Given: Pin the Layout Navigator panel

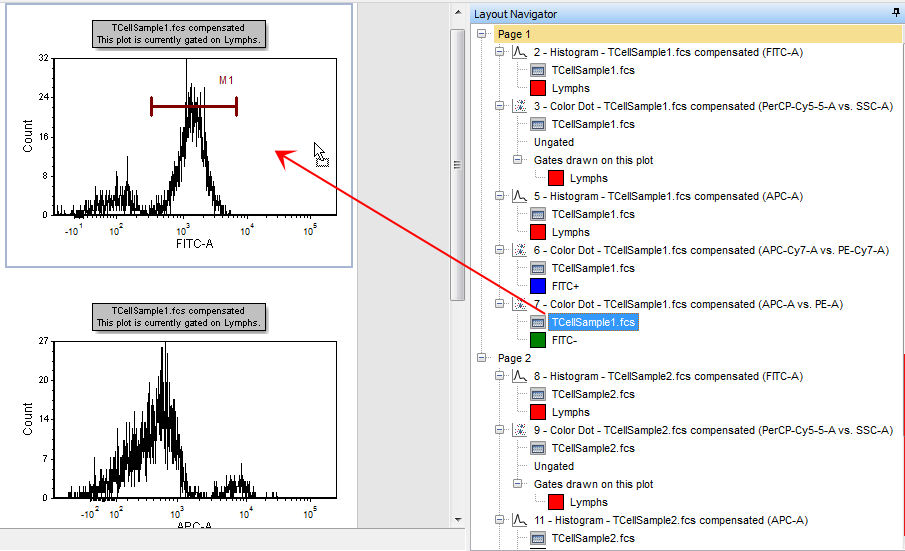Looking at the screenshot, I should (x=895, y=13).
